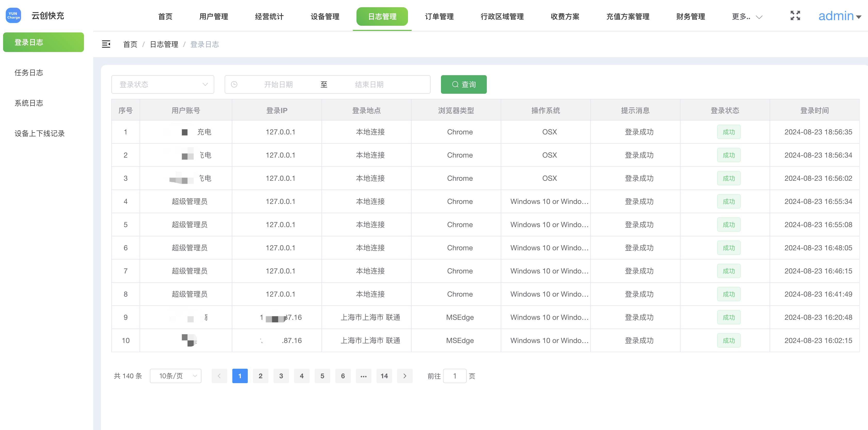Click the clock icon in date range
This screenshot has height=430, width=868.
click(x=234, y=84)
